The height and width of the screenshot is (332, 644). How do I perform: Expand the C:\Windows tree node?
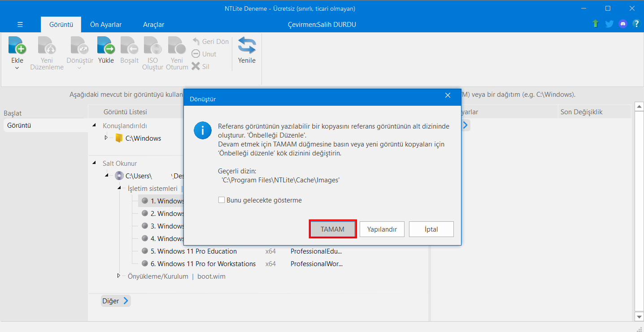106,138
